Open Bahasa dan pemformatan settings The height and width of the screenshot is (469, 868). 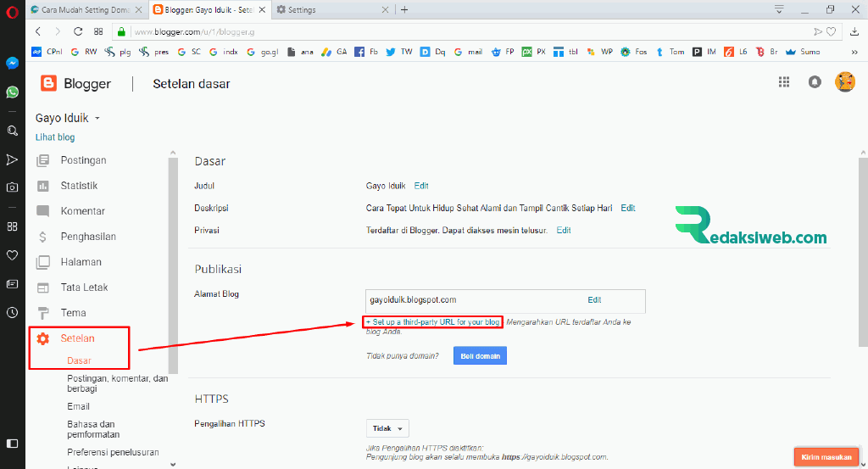point(93,429)
